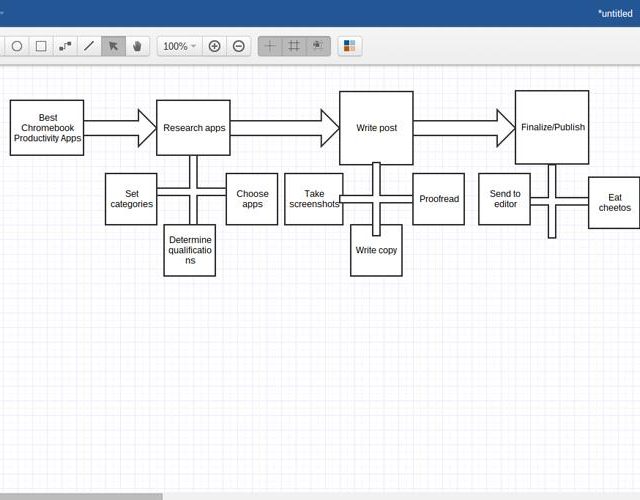The width and height of the screenshot is (640, 500).
Task: Toggle the grid display button
Action: (294, 46)
